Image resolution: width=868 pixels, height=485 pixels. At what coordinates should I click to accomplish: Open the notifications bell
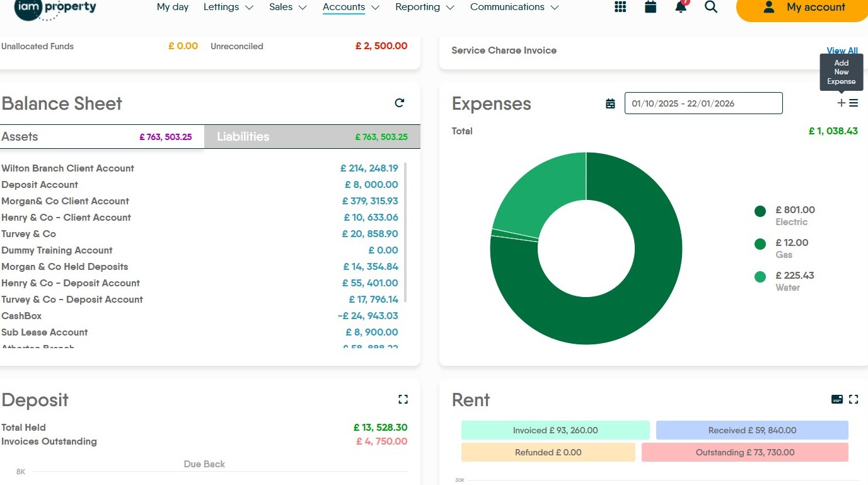pos(681,7)
